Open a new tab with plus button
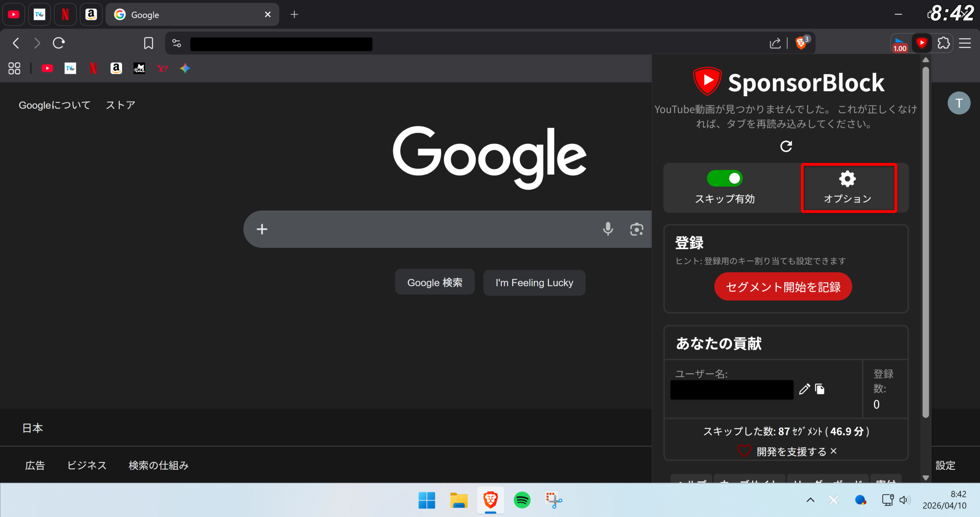 click(294, 15)
